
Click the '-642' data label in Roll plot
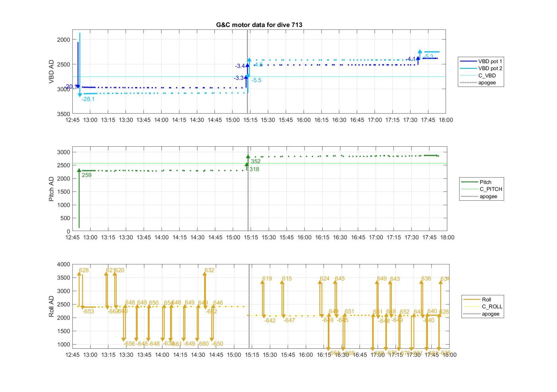point(270,320)
